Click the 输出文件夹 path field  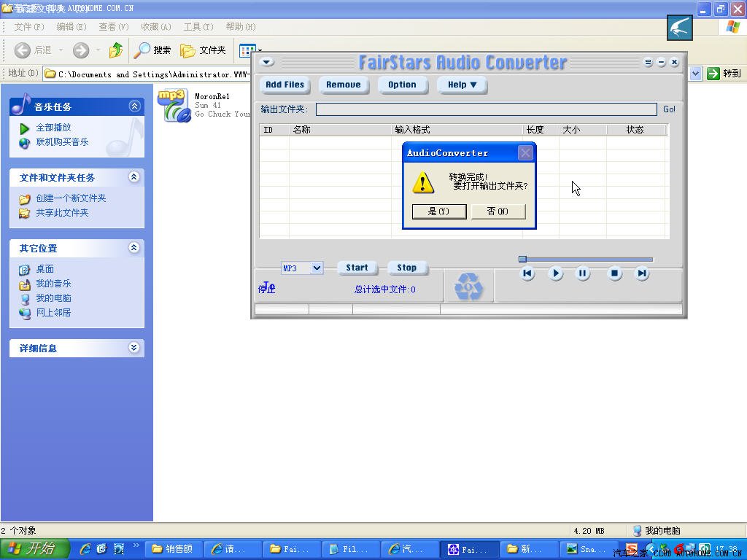point(486,109)
